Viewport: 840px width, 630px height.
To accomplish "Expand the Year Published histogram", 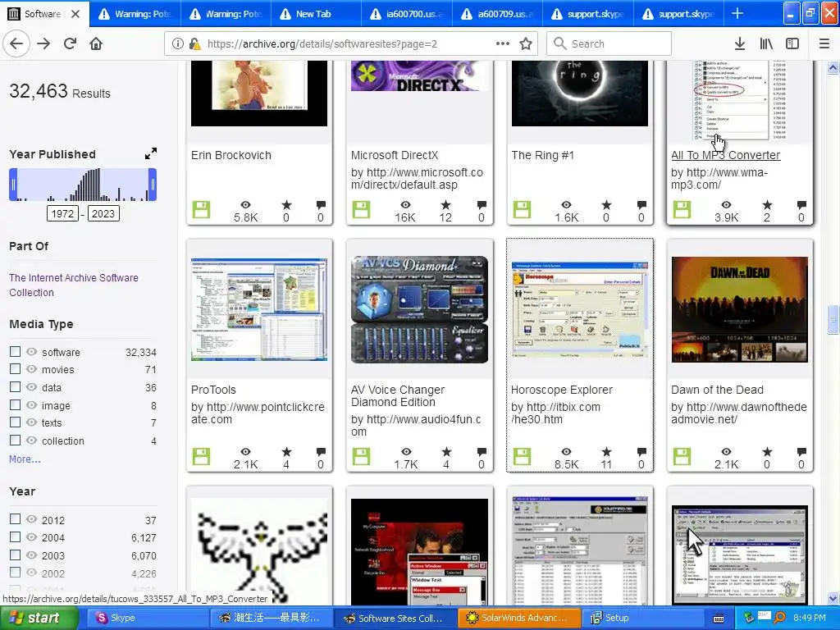I will coord(151,153).
